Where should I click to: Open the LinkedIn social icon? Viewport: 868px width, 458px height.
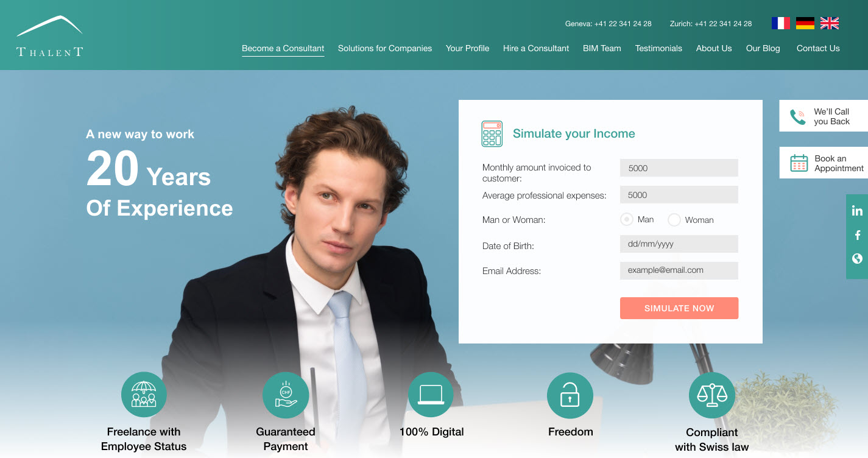[857, 211]
